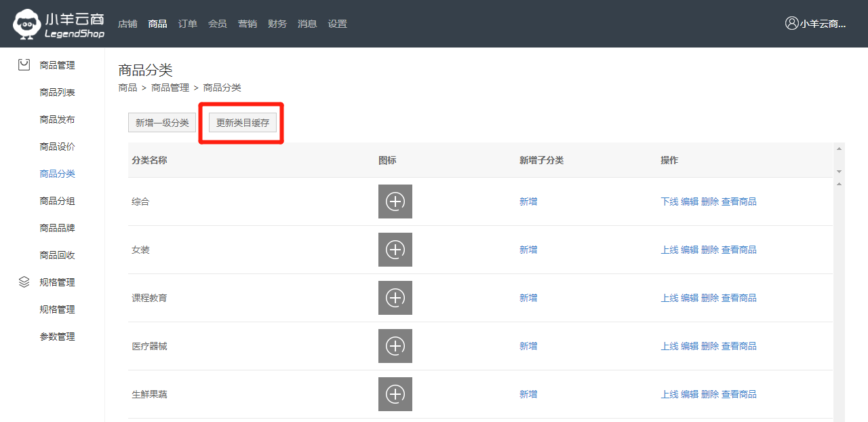Click the plus icon for 综合 category
The width and height of the screenshot is (868, 422).
(395, 202)
